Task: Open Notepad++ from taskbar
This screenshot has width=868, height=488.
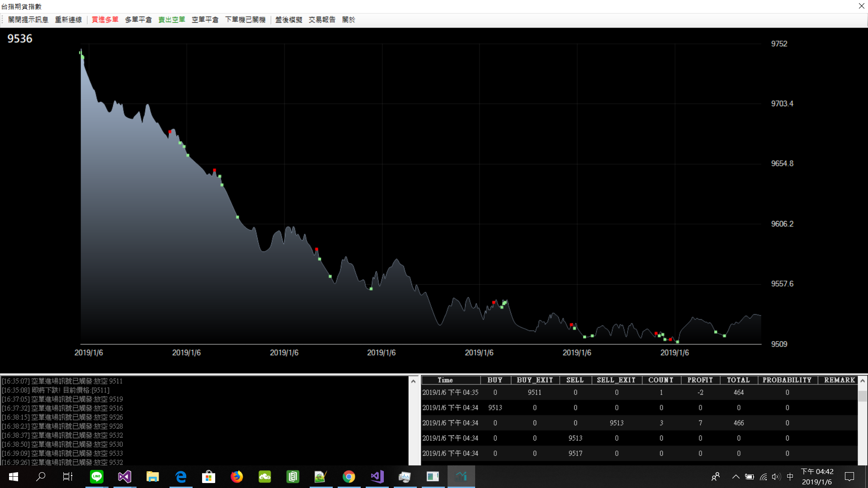Action: [321, 477]
